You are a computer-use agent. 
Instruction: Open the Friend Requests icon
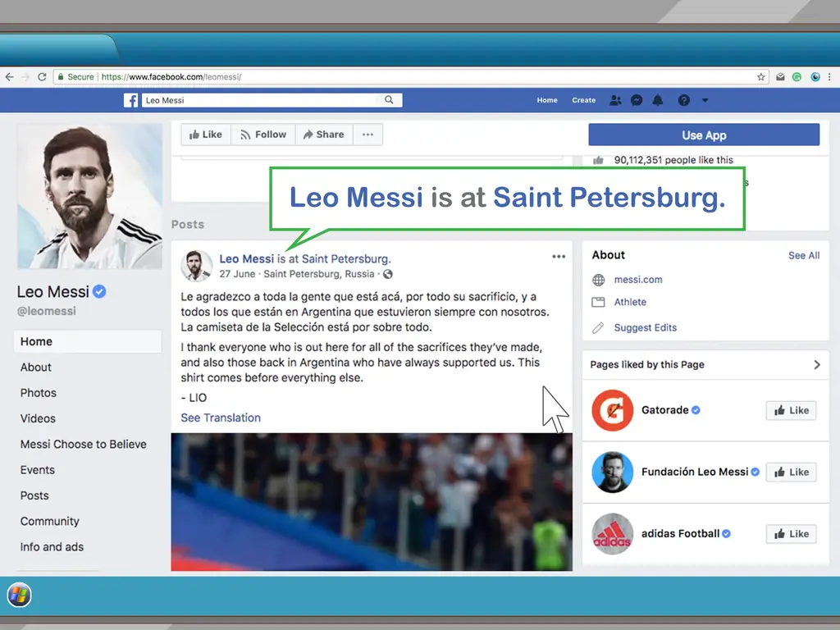[x=615, y=100]
